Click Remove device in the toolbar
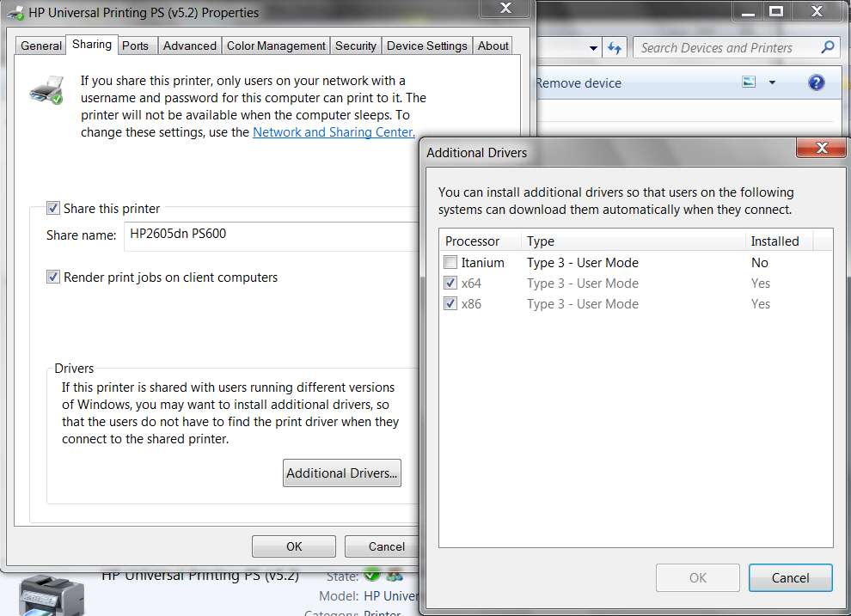Image resolution: width=851 pixels, height=616 pixels. pos(579,83)
